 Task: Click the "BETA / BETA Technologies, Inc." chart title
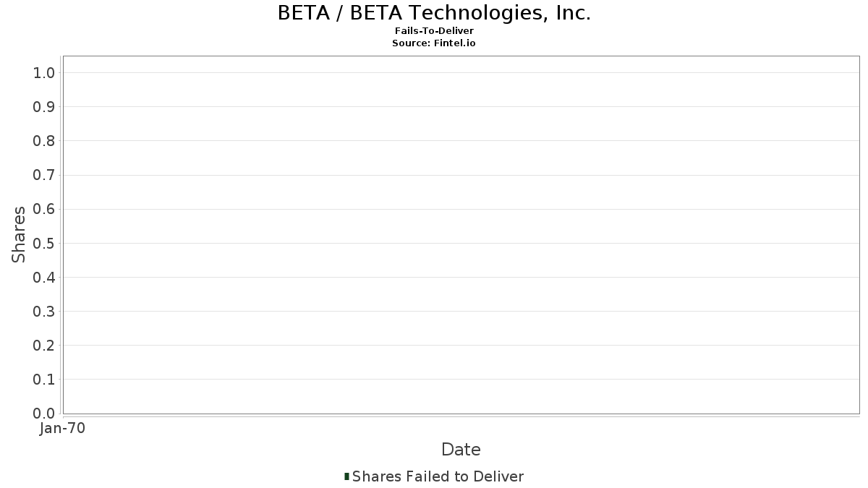click(434, 13)
